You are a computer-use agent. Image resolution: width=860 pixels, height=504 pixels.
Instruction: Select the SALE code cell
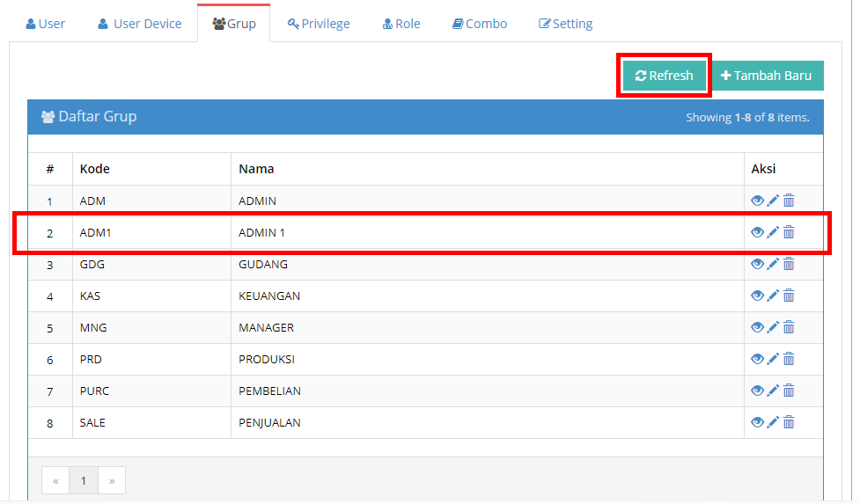pos(151,423)
